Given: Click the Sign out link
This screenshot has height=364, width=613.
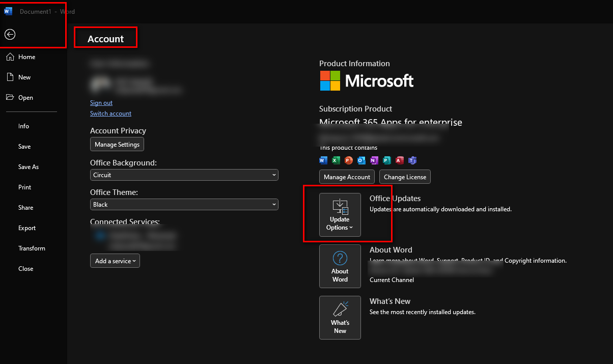Looking at the screenshot, I should [101, 103].
